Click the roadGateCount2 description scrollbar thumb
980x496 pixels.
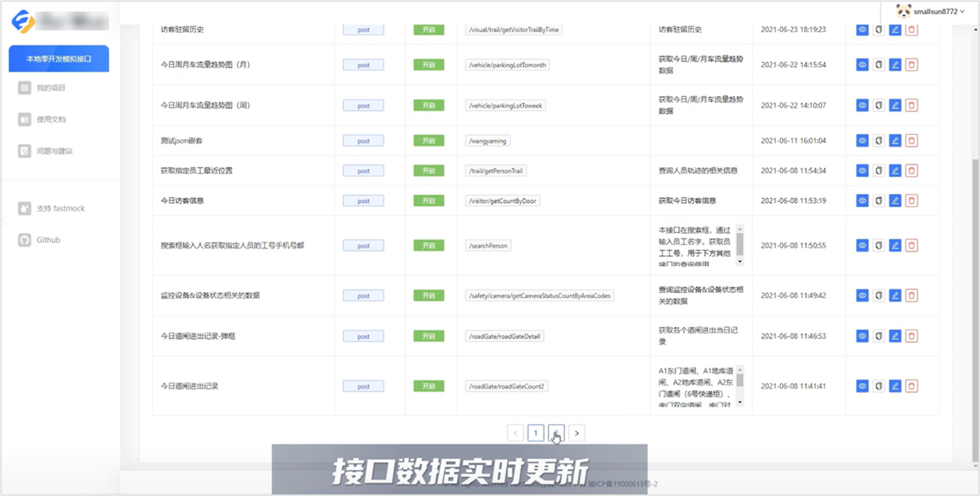740,380
